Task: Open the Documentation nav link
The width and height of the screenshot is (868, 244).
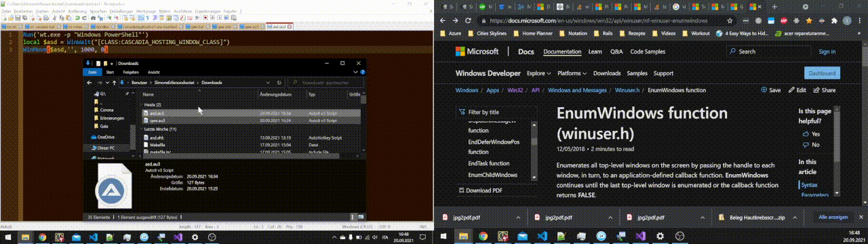Action: pos(562,52)
